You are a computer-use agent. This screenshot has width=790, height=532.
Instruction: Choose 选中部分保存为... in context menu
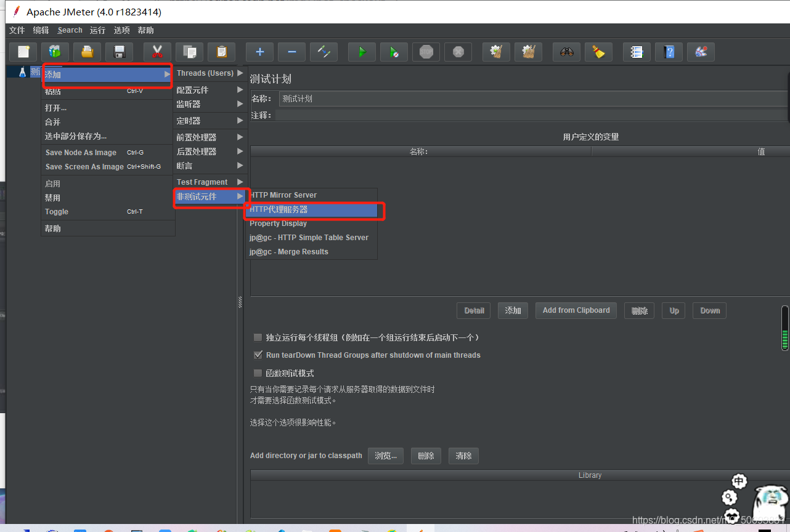108,136
